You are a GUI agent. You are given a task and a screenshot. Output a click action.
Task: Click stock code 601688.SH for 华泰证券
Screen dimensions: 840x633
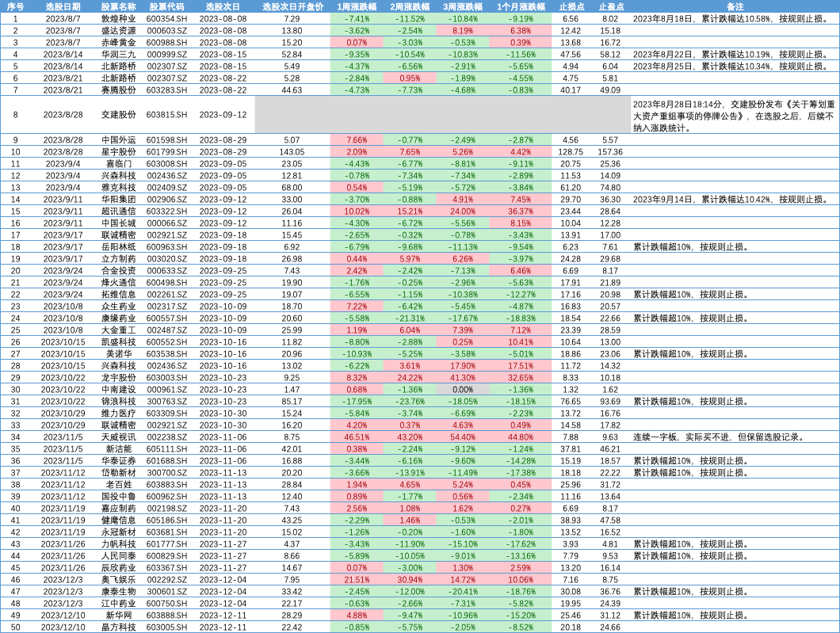coord(166,460)
